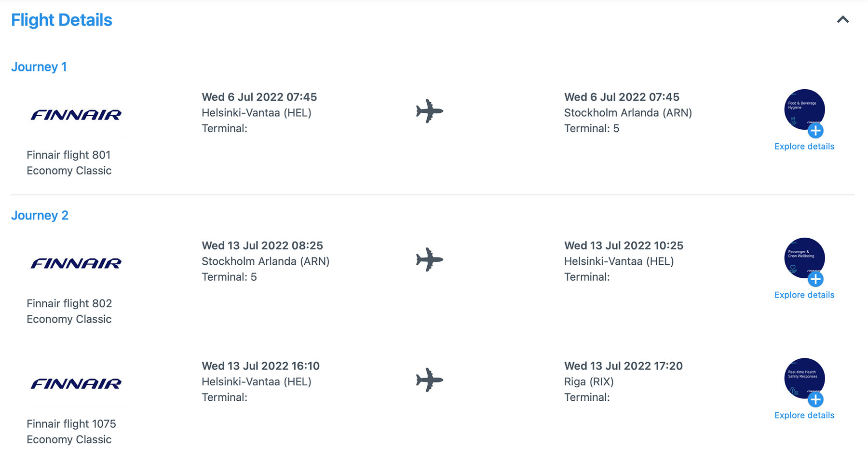Click the airplane icon on flight 1075

429,380
